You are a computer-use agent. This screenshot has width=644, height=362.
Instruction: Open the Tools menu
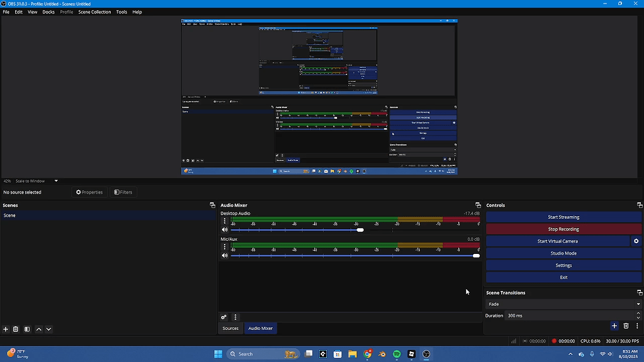(121, 12)
